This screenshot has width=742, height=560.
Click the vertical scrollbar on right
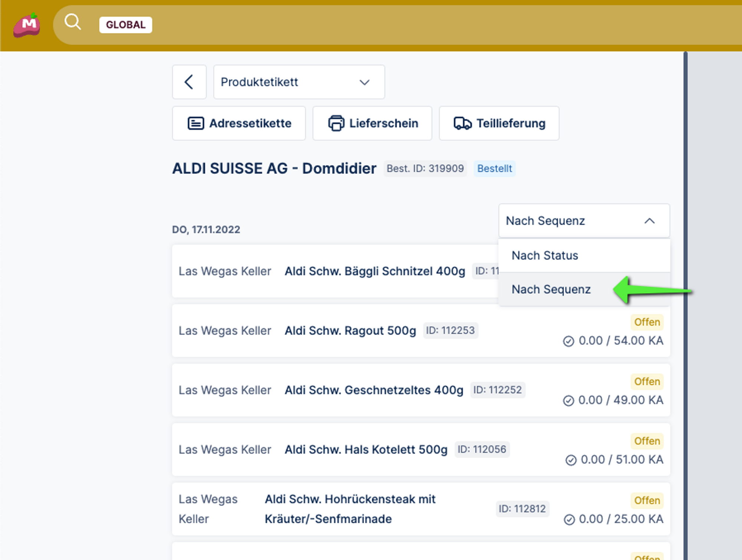(686, 297)
